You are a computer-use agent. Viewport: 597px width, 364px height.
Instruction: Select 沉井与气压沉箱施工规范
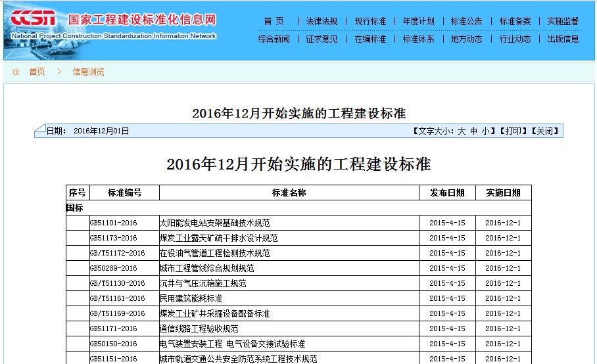point(203,283)
